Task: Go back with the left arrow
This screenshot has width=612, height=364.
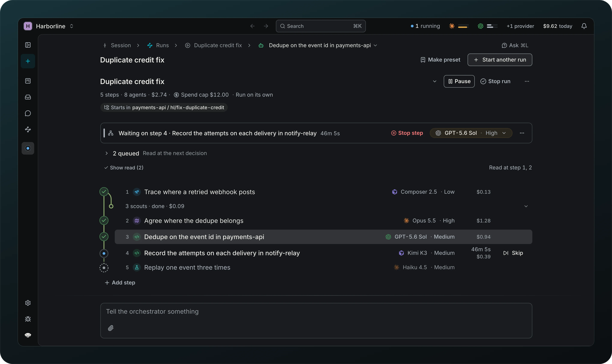Action: [252, 26]
